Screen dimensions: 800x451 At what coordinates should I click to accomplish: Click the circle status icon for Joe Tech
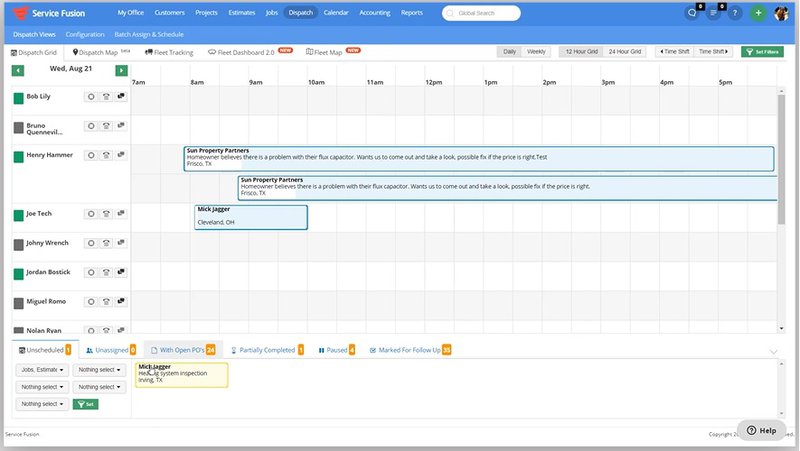(91, 214)
